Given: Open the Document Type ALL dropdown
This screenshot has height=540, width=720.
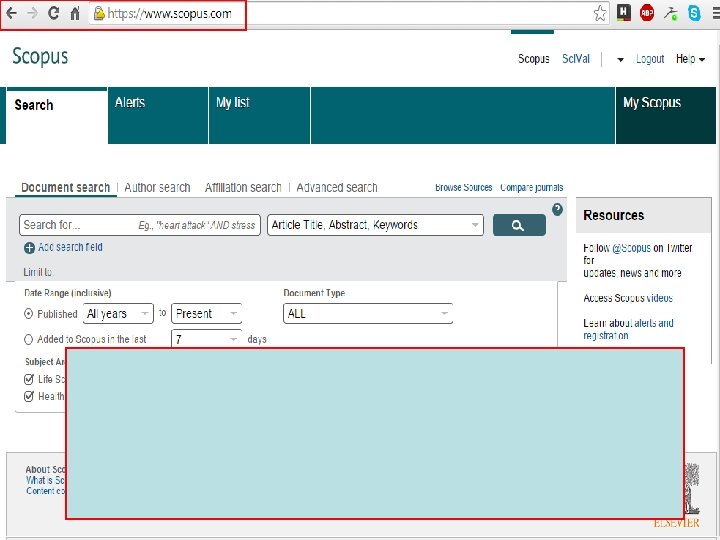Looking at the screenshot, I should coord(368,314).
